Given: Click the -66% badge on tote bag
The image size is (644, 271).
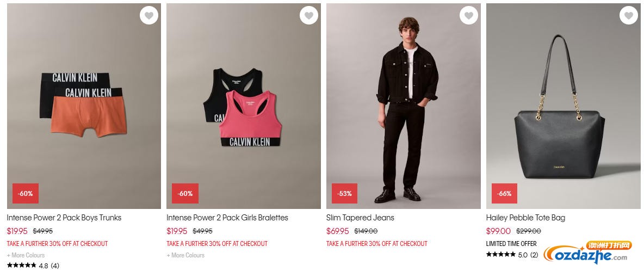Looking at the screenshot, I should pyautogui.click(x=504, y=193).
